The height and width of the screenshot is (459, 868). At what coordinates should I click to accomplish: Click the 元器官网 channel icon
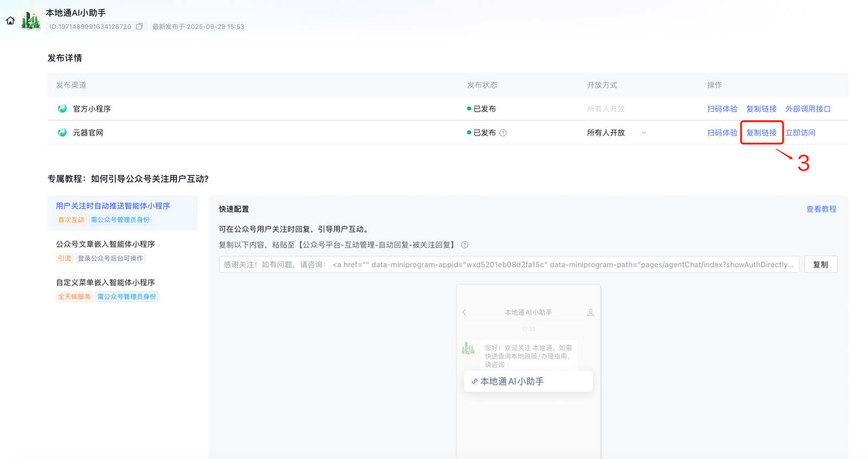[62, 133]
